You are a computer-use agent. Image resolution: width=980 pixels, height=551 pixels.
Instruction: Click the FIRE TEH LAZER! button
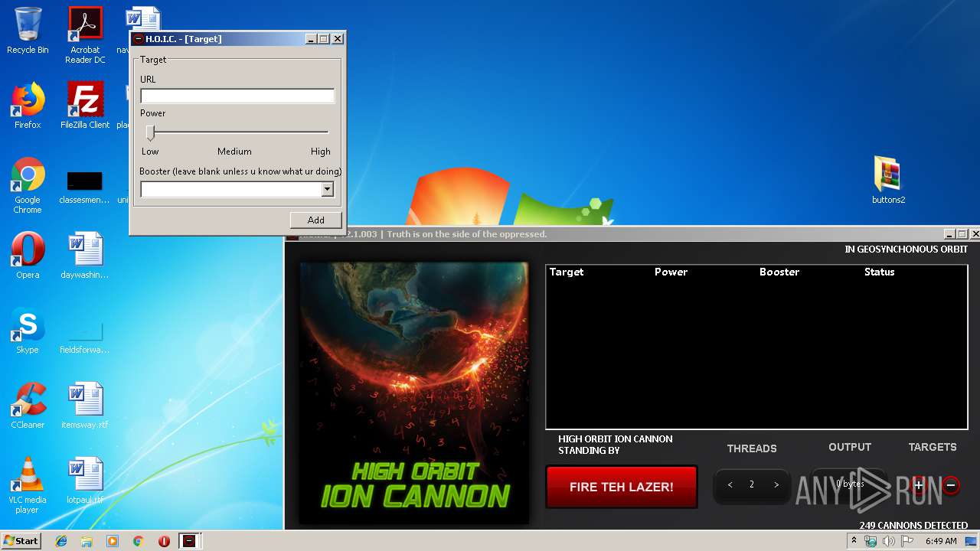622,487
